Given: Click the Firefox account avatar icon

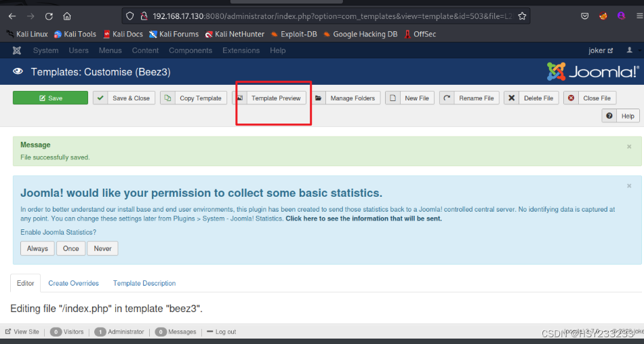Looking at the screenshot, I should (x=622, y=16).
